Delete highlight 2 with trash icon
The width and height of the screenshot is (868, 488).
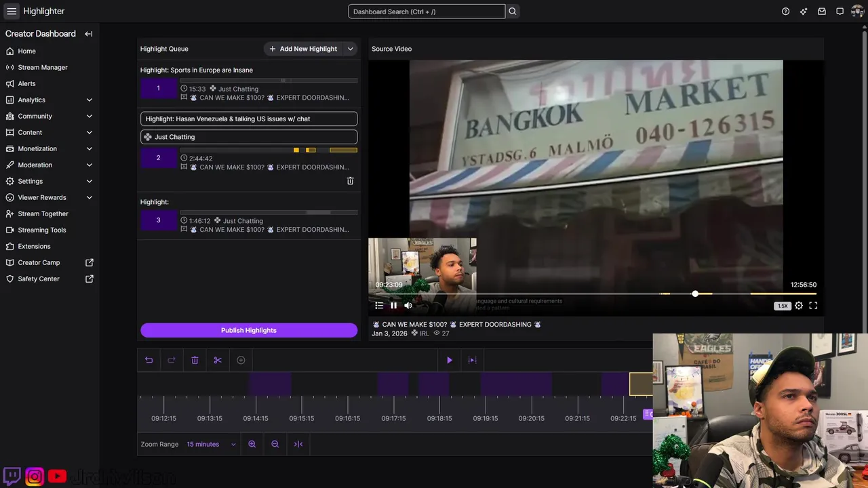(350, 181)
